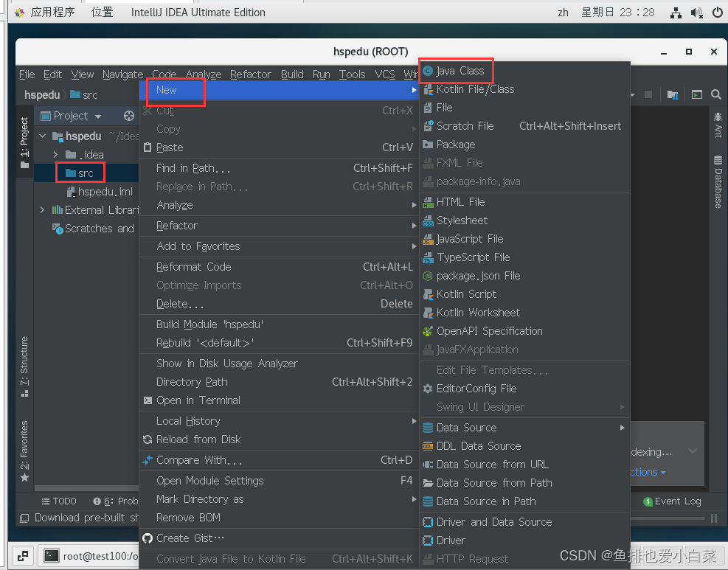The height and width of the screenshot is (570, 728).
Task: Choose Rebuild '<default>' entry
Action: point(279,343)
